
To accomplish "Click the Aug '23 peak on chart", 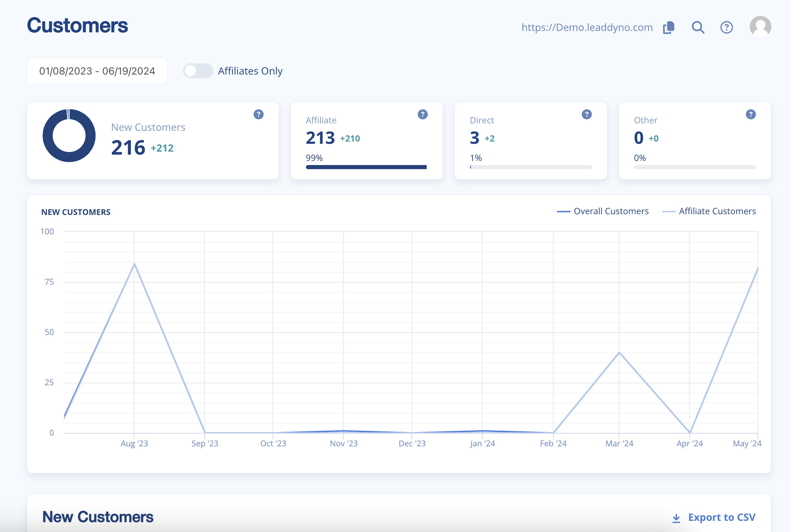I will pyautogui.click(x=135, y=264).
